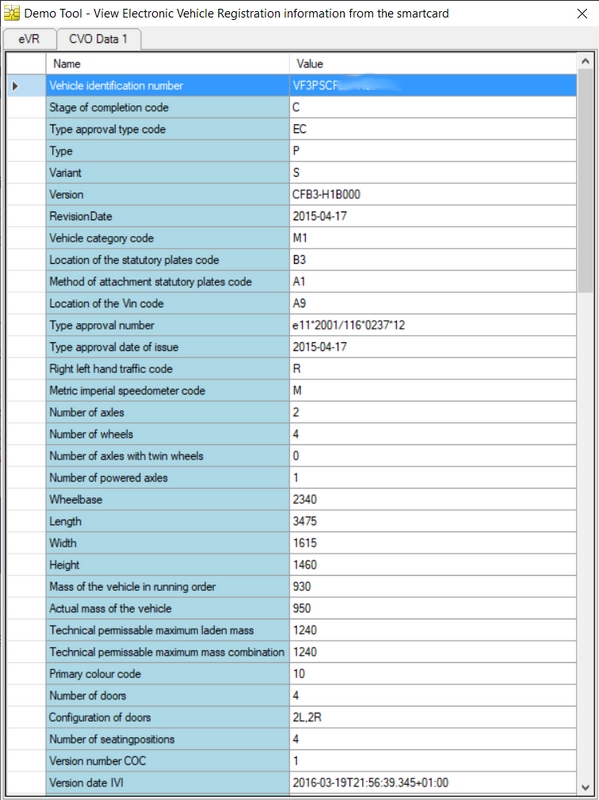Click the smartcard app icon in title bar
This screenshot has width=599, height=800.
tap(11, 13)
